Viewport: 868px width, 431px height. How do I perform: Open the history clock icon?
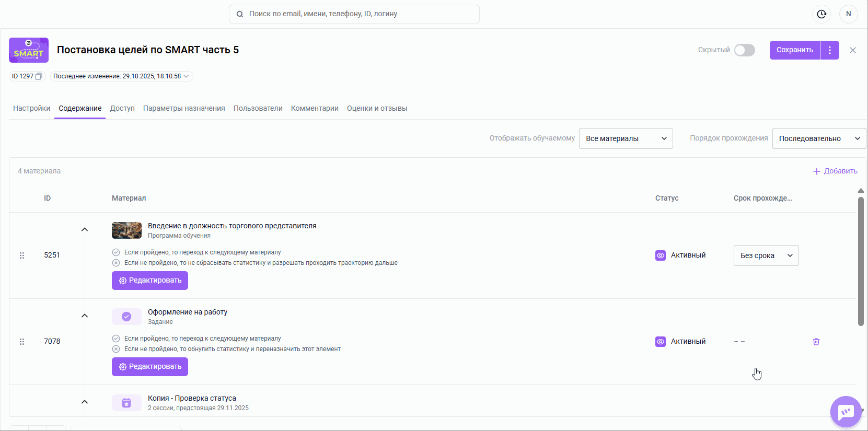click(821, 14)
